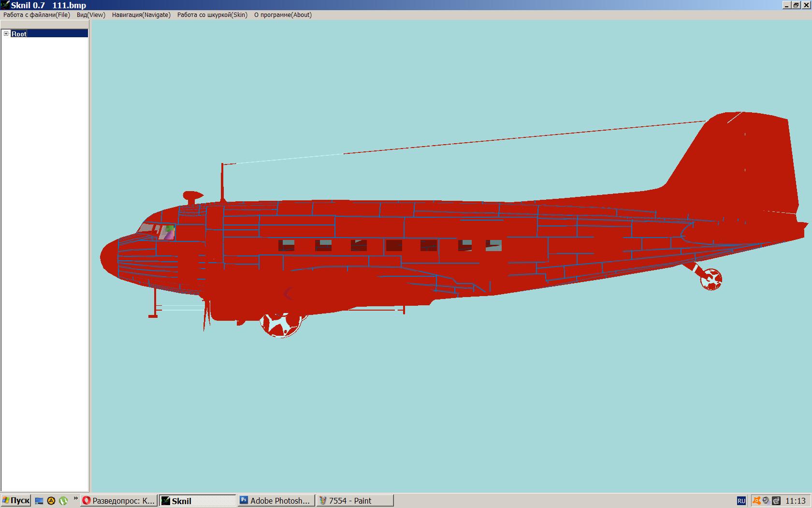Click the Sknil app icon in title bar

[5, 5]
